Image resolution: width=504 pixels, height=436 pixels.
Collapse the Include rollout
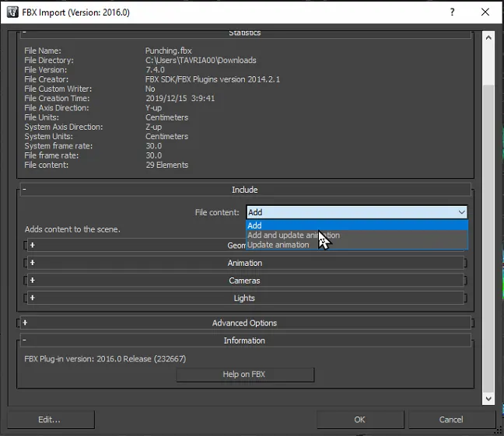[x=24, y=190]
